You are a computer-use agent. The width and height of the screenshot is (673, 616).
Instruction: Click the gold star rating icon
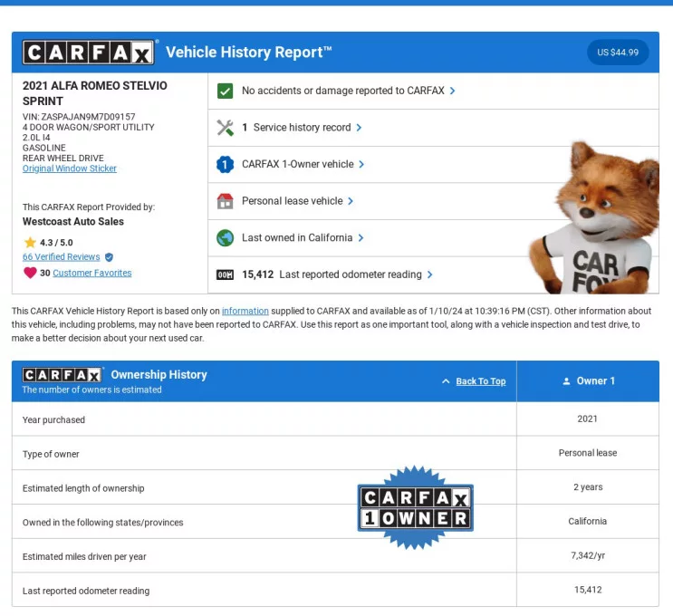coord(30,243)
